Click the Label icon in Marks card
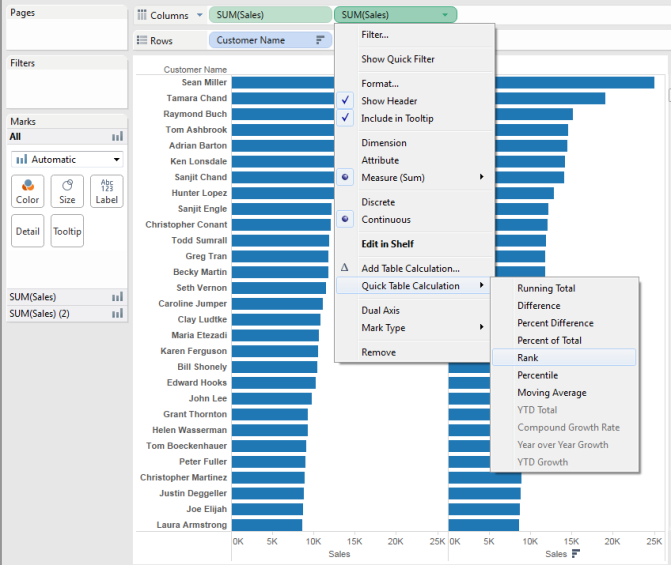Image resolution: width=671 pixels, height=565 pixels. pyautogui.click(x=106, y=191)
